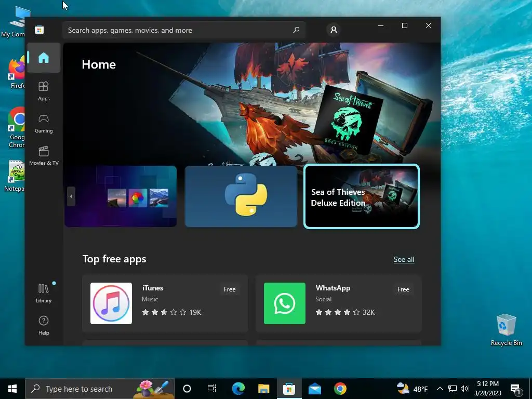
Task: Launch Google Chrome from taskbar
Action: pyautogui.click(x=340, y=389)
